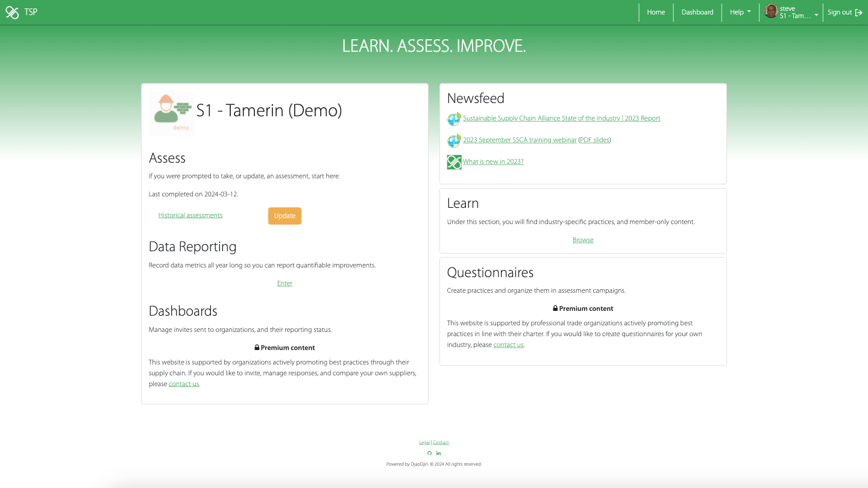Click the icon next to SSCA training webinar
This screenshot has height=488, width=868.
coord(454,141)
